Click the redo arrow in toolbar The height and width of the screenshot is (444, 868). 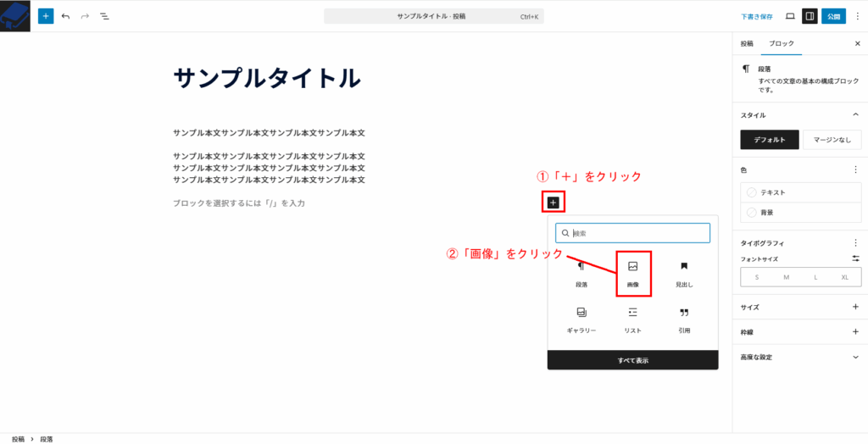point(85,16)
